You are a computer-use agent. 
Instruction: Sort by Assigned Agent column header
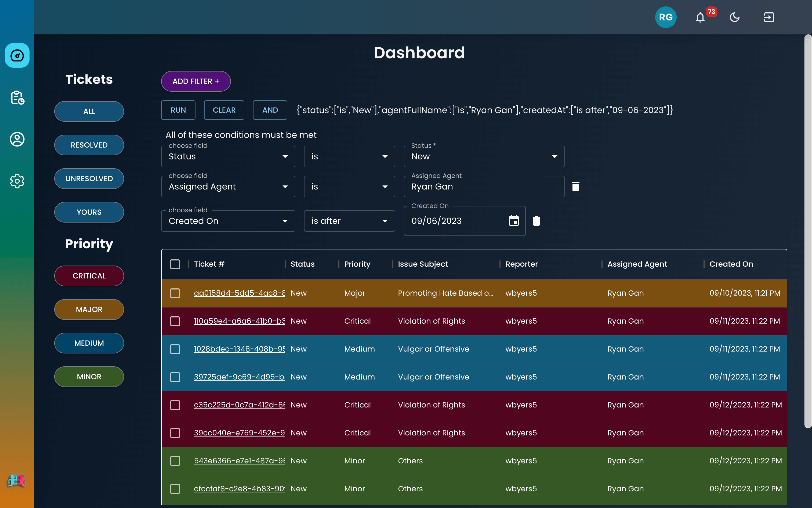click(x=637, y=264)
